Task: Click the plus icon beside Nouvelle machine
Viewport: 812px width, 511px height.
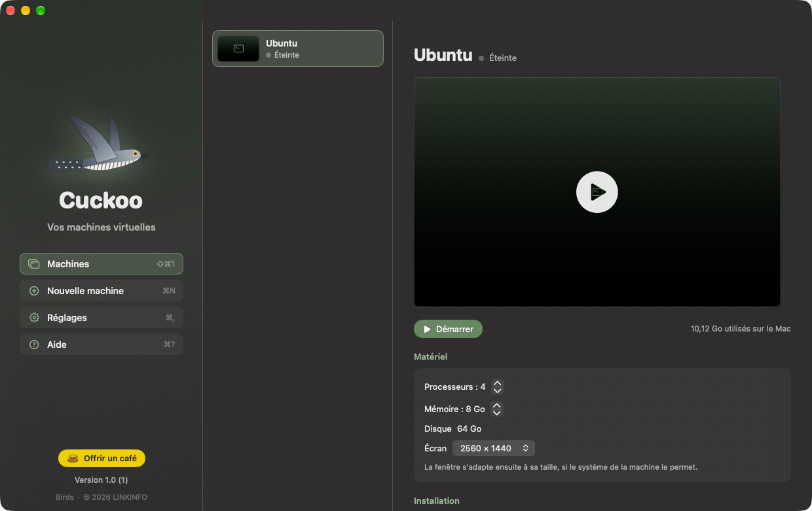Action: click(x=34, y=291)
